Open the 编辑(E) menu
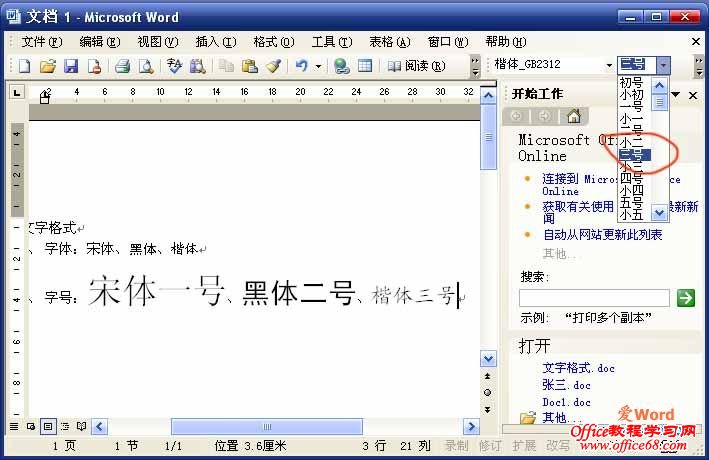Image resolution: width=709 pixels, height=460 pixels. (99, 42)
